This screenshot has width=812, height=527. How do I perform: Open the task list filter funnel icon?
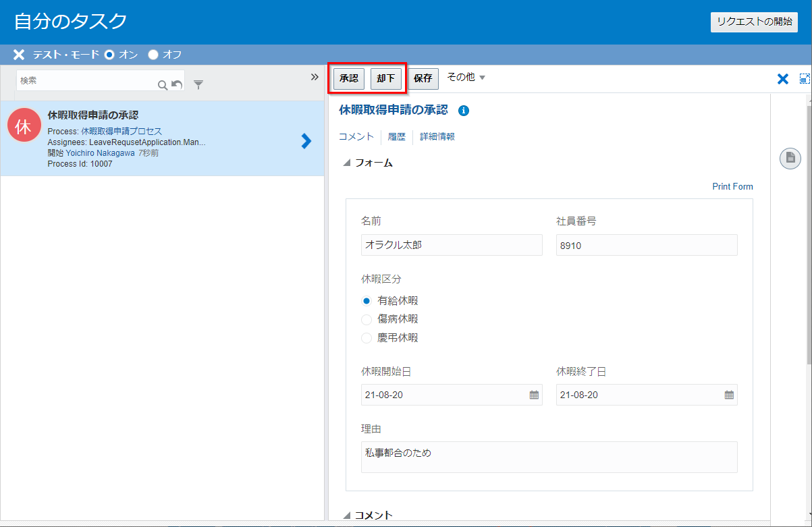(198, 84)
